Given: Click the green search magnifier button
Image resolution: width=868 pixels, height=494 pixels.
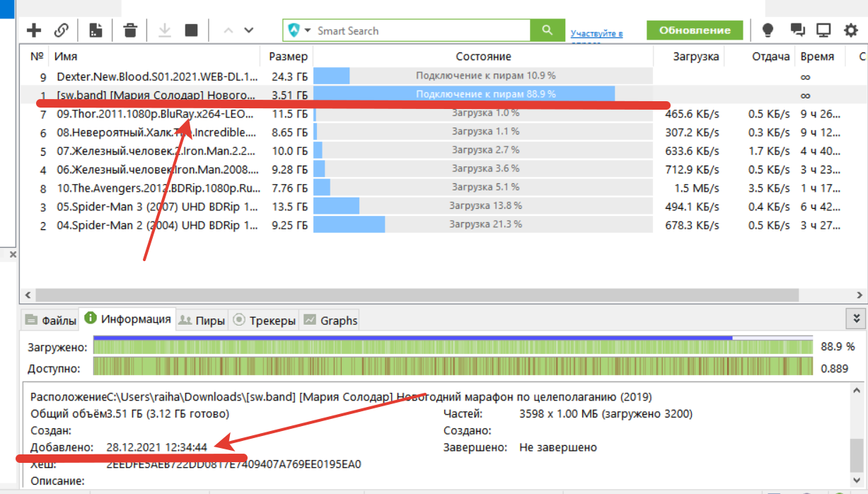Looking at the screenshot, I should click(x=547, y=30).
